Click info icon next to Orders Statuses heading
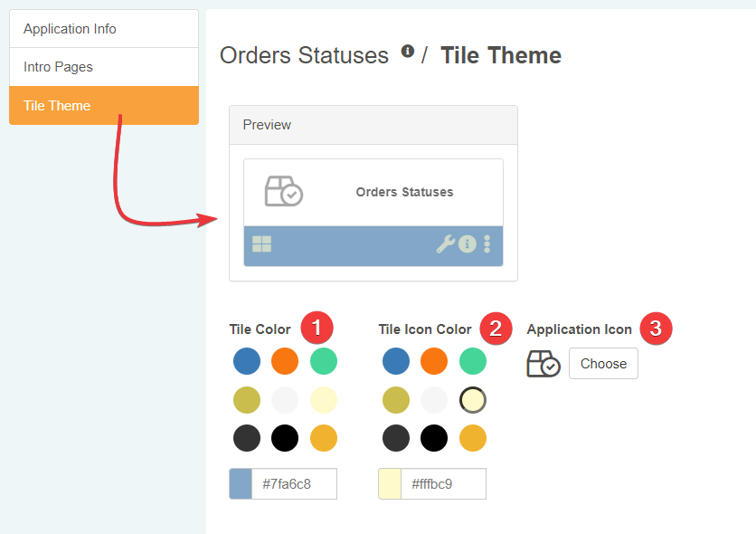Screen dimensions: 756x534 coord(408,52)
